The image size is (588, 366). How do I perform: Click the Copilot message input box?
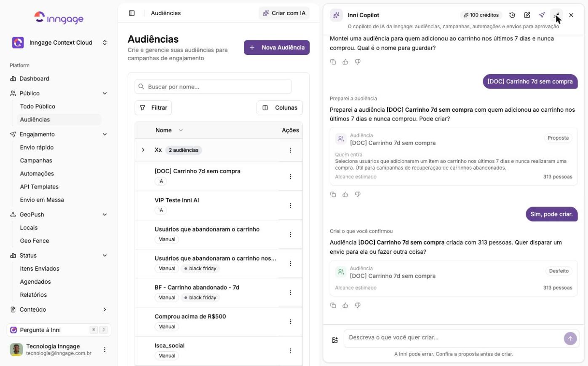point(453,338)
